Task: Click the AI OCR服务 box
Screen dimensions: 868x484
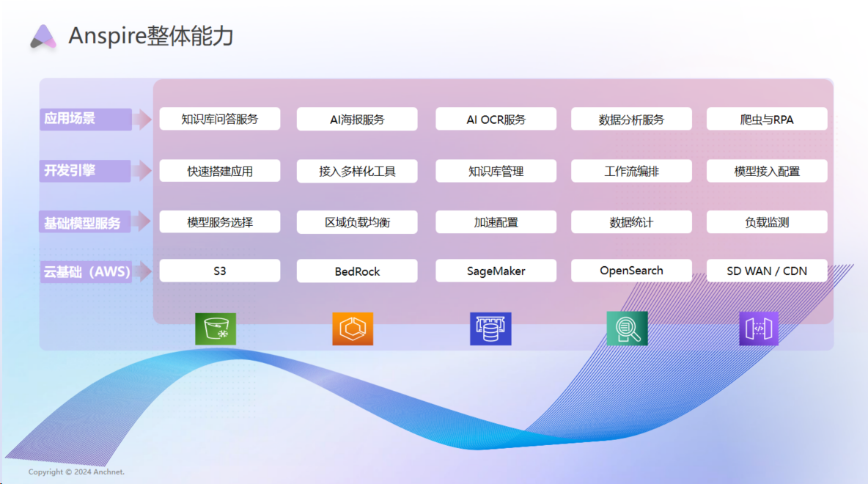Action: tap(496, 119)
